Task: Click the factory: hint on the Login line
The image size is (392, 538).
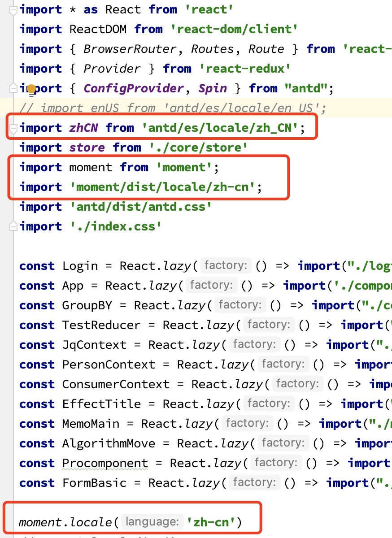Action: 226,266
